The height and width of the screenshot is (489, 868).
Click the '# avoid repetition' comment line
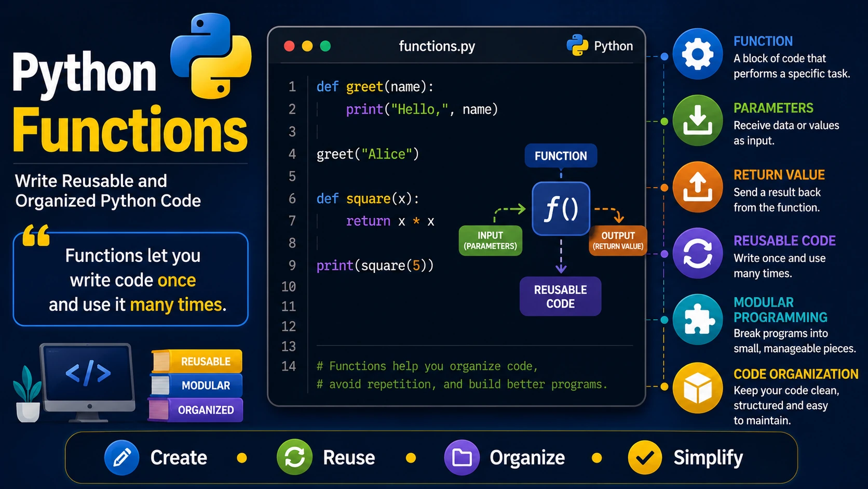tap(462, 385)
